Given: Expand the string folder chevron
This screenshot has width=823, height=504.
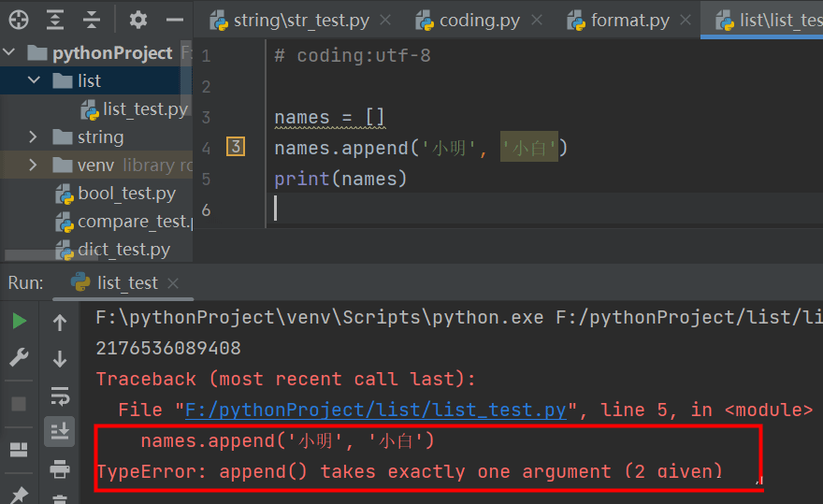Looking at the screenshot, I should pos(33,137).
